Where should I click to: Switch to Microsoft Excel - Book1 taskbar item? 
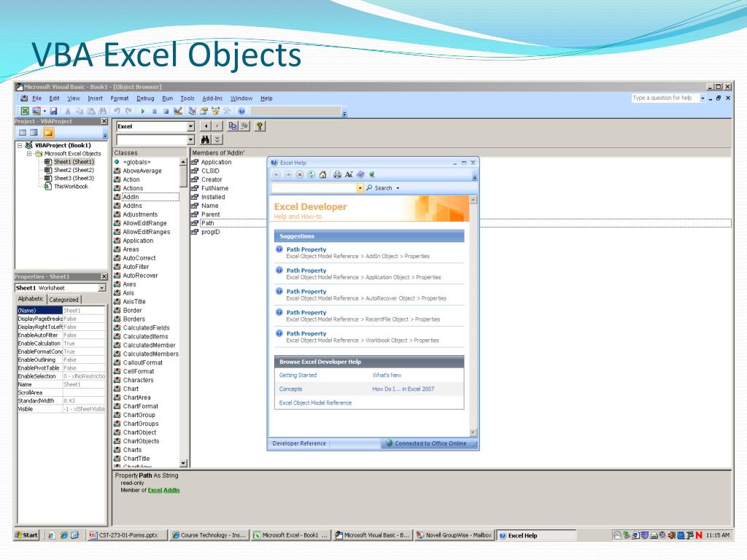(x=290, y=535)
